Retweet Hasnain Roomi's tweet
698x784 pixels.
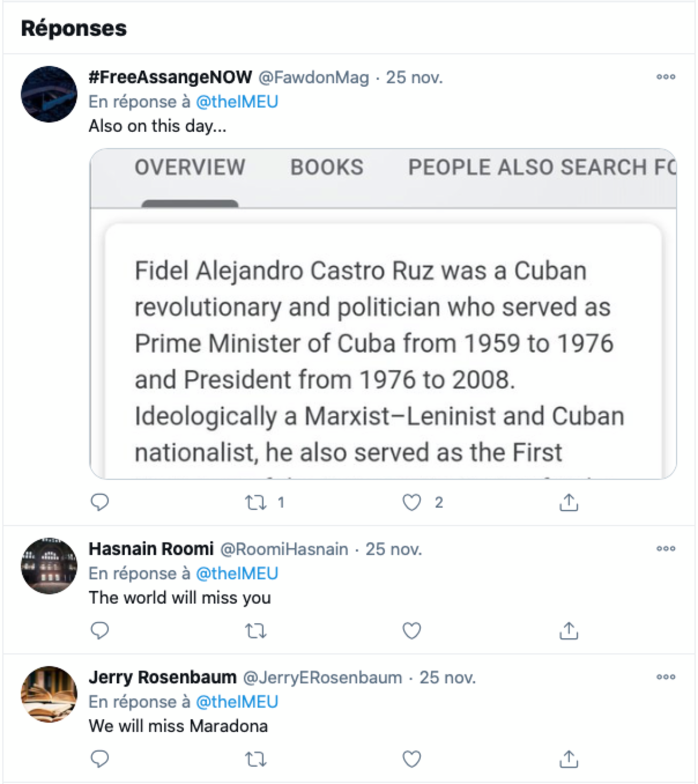coord(256,630)
